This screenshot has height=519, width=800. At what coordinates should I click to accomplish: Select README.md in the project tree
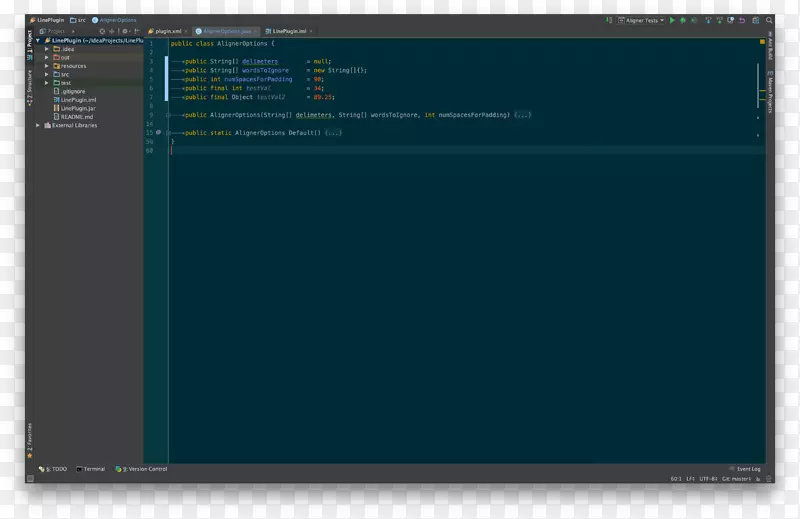[76, 117]
